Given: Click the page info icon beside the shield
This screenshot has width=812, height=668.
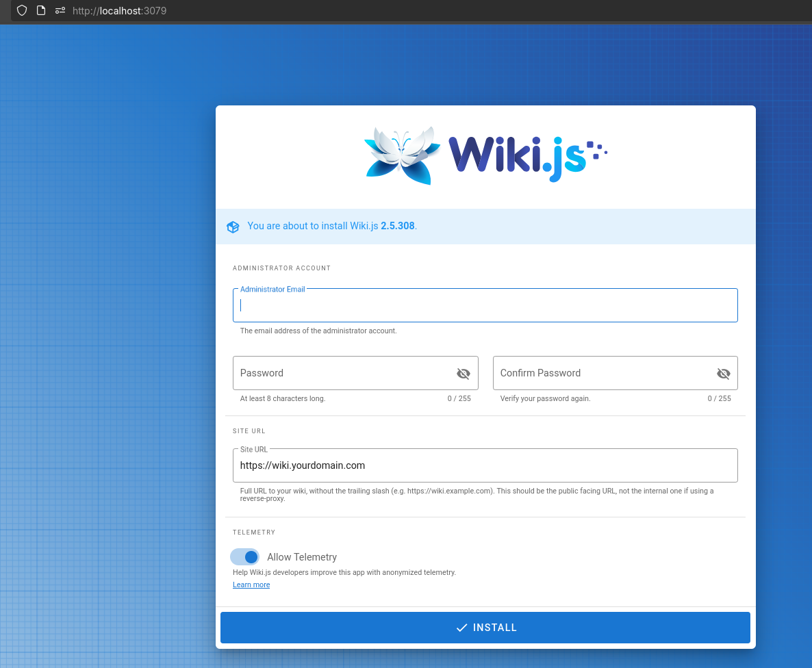Looking at the screenshot, I should [41, 11].
